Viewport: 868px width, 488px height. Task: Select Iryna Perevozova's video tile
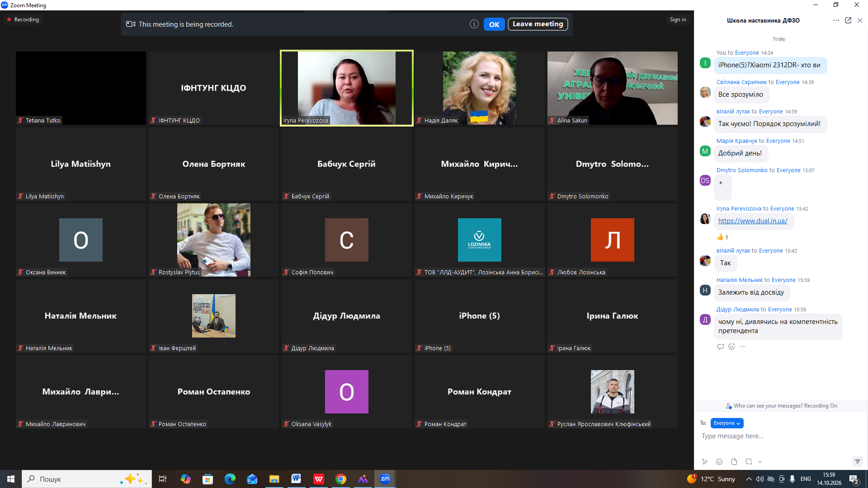pyautogui.click(x=347, y=88)
